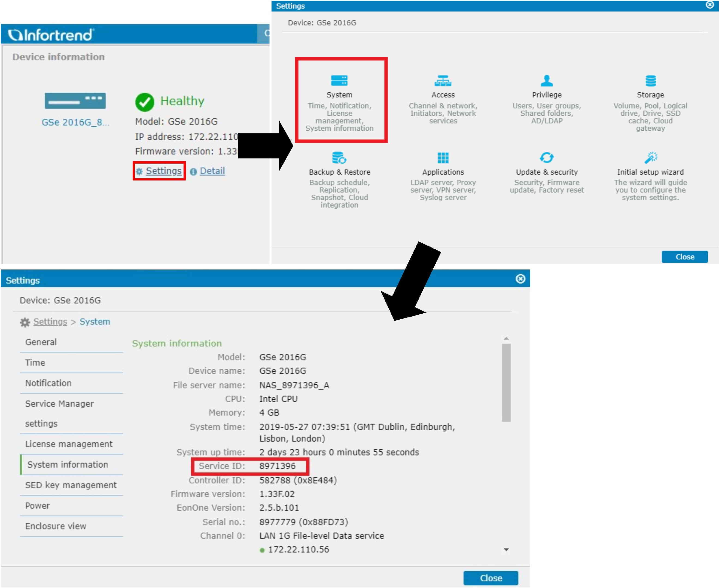The image size is (719, 588).
Task: Select the General menu item
Action: [x=41, y=342]
